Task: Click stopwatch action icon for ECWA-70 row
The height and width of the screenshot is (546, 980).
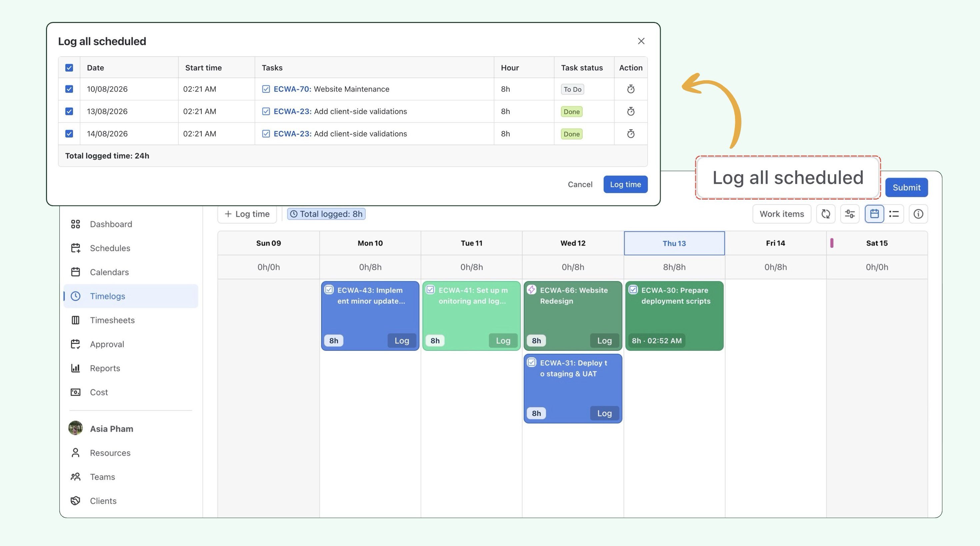Action: click(x=631, y=89)
